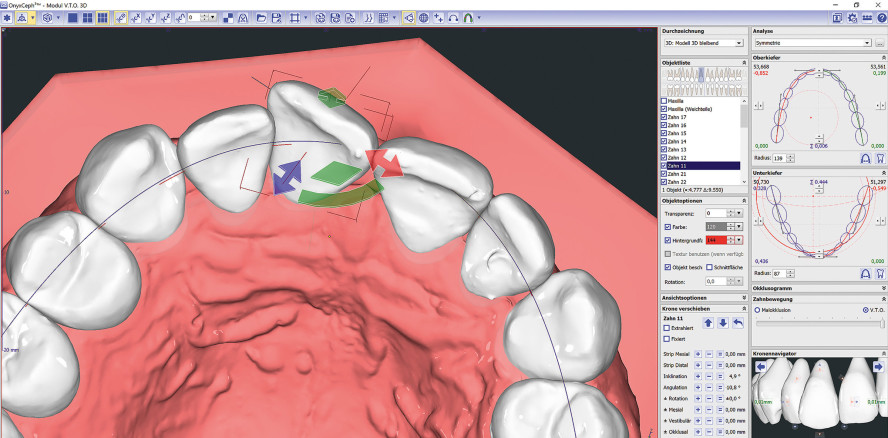Click the Zahnbewegung progress slider track
The width and height of the screenshot is (888, 438).
point(819,322)
